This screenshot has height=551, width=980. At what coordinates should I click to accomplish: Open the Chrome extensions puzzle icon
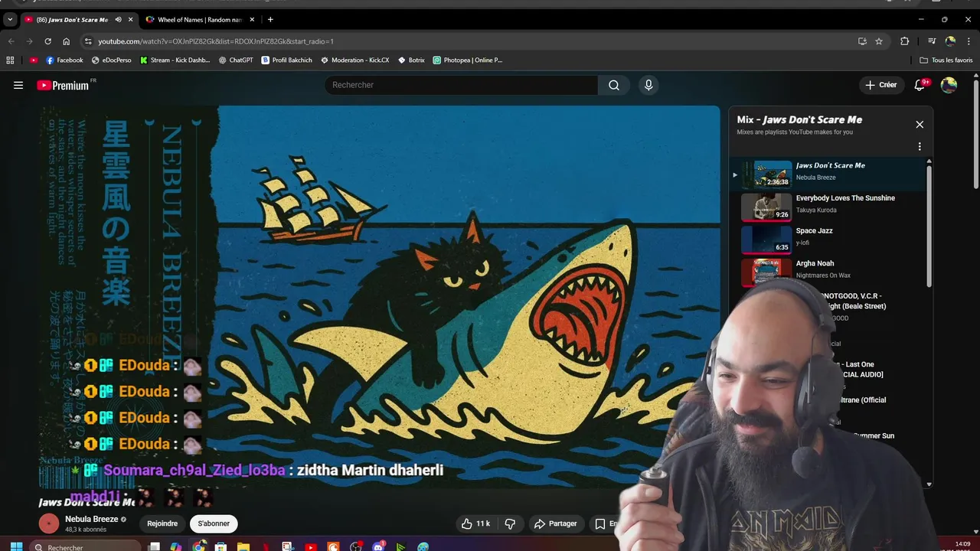point(904,41)
